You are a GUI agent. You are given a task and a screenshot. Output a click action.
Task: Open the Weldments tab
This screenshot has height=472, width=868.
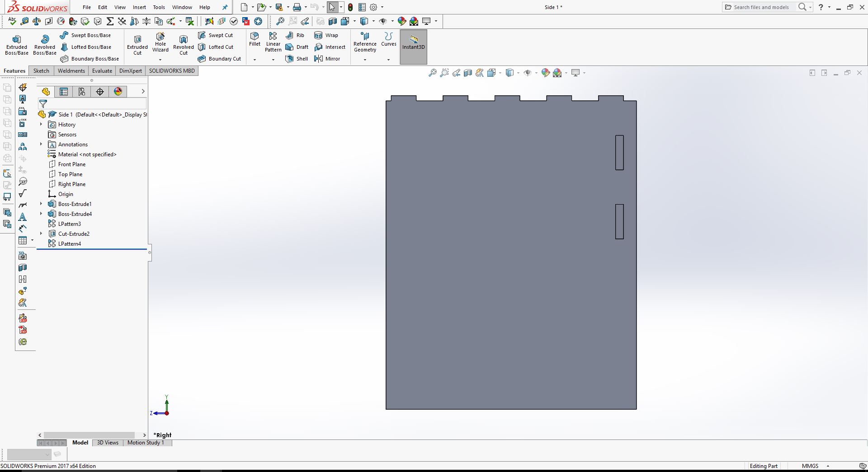pyautogui.click(x=71, y=71)
